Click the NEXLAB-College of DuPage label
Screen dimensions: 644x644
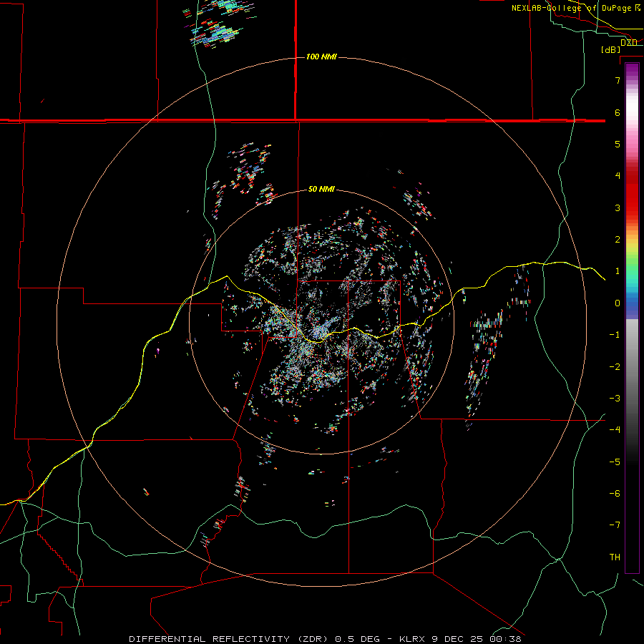[x=572, y=8]
